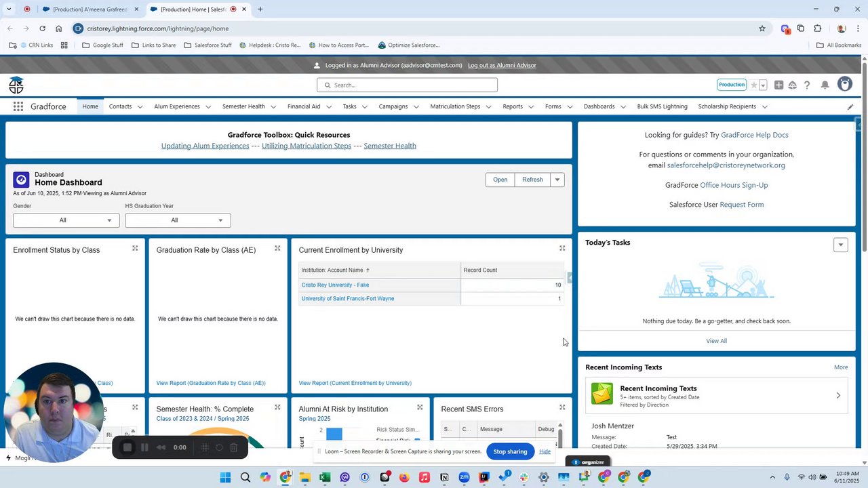868x488 pixels.
Task: Reload the page in Chrome
Action: [42, 28]
